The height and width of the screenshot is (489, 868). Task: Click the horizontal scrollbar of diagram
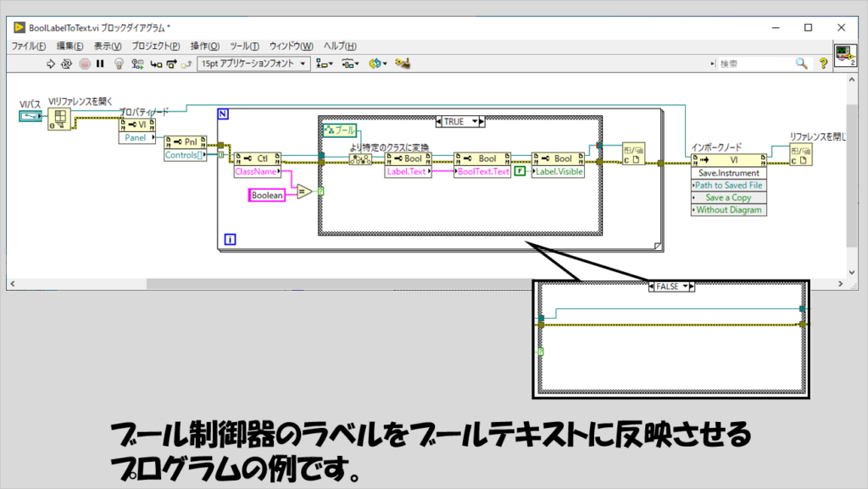(x=339, y=284)
